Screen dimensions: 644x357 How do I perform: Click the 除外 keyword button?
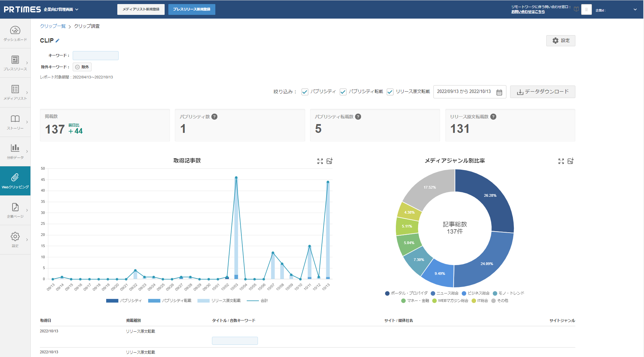click(82, 67)
